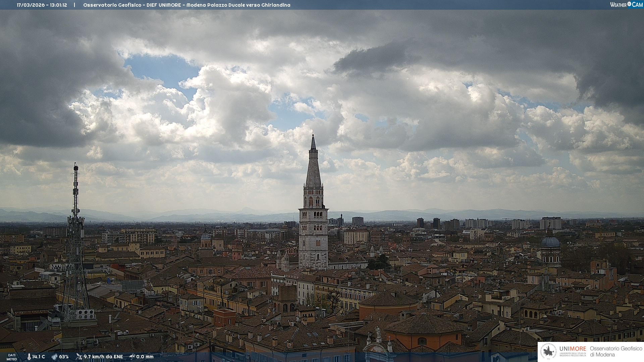The image size is (644, 362).
Task: Click the Osservatorio Geofisico di Modena caption
Action: pos(616,351)
